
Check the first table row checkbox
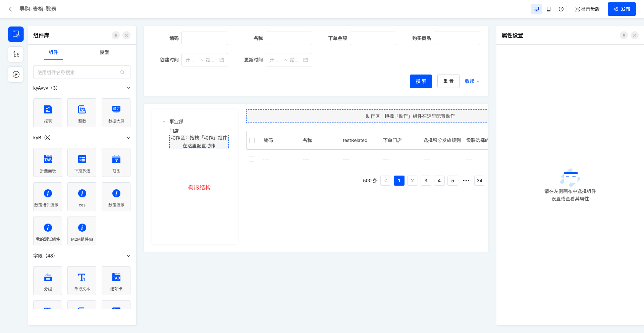point(252,158)
